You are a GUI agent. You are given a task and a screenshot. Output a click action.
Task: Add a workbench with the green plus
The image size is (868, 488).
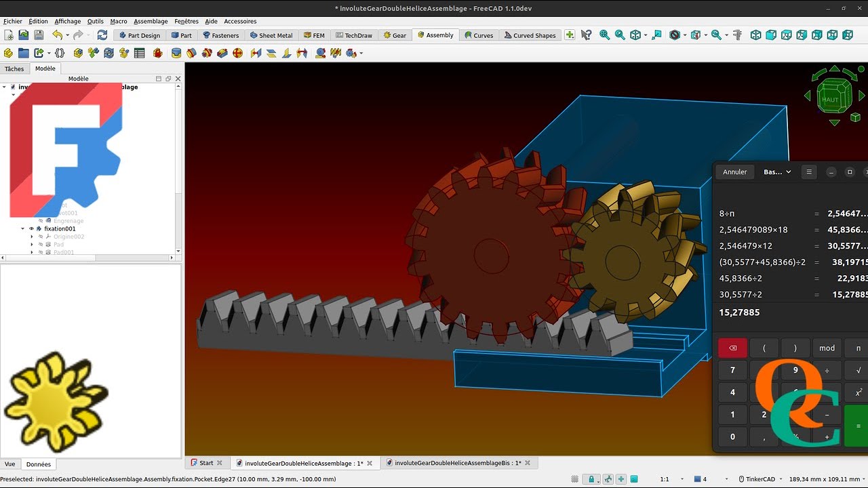coord(570,35)
